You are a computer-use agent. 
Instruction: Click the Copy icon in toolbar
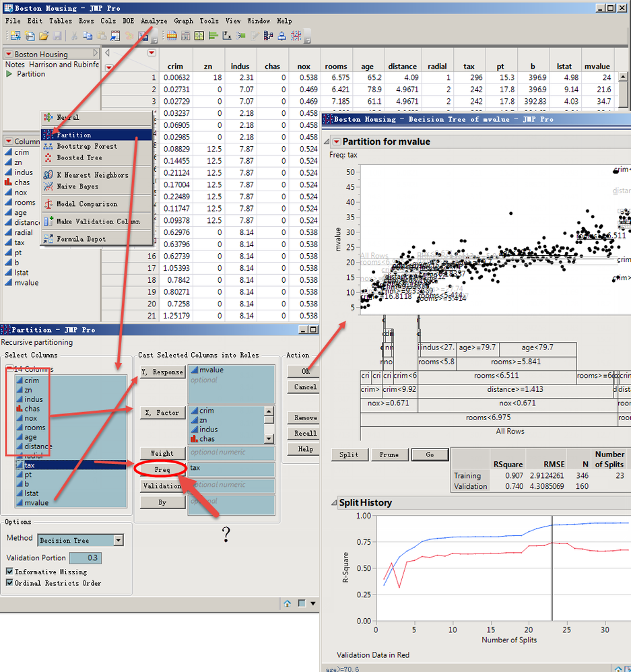point(88,36)
